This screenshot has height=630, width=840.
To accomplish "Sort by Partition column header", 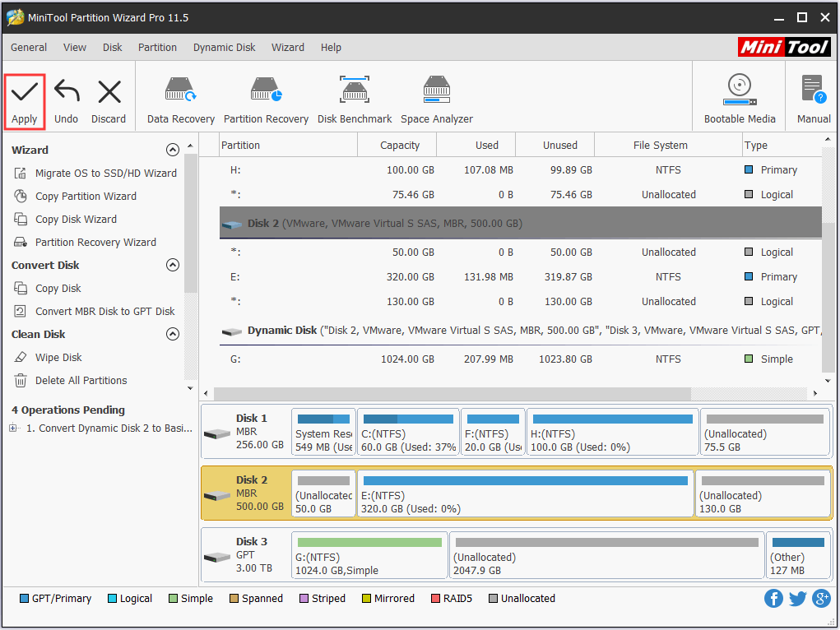I will [x=288, y=146].
